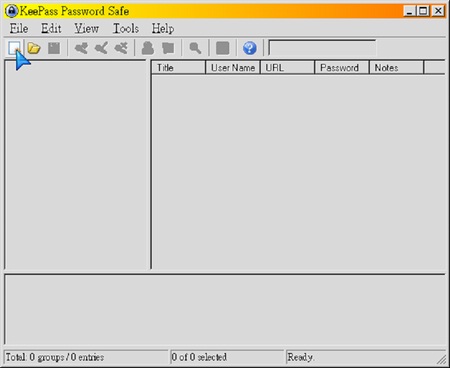Click the '0 of 0 selected' status text

pos(199,357)
